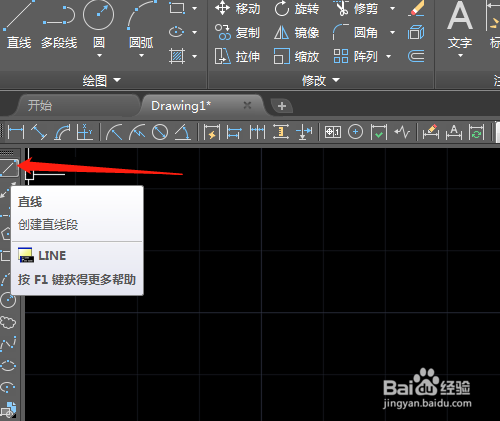Click the 拉伸 stretch button
This screenshot has height=421, width=500.
click(237, 56)
